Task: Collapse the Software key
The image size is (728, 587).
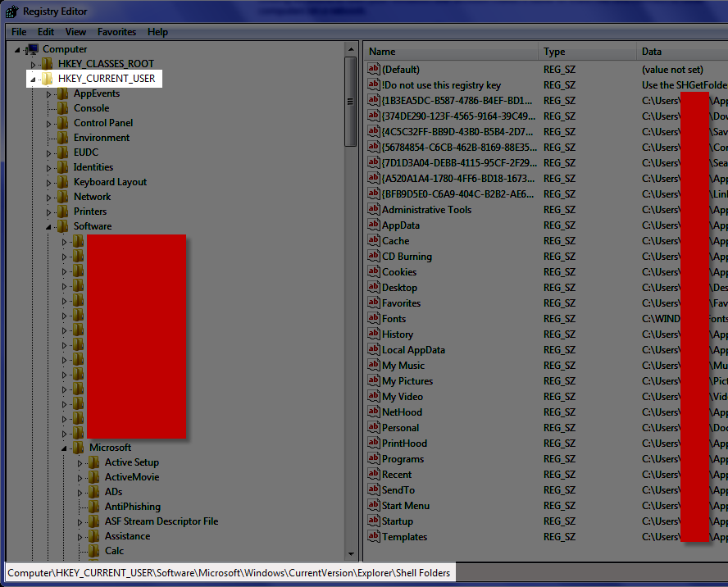Action: click(48, 227)
